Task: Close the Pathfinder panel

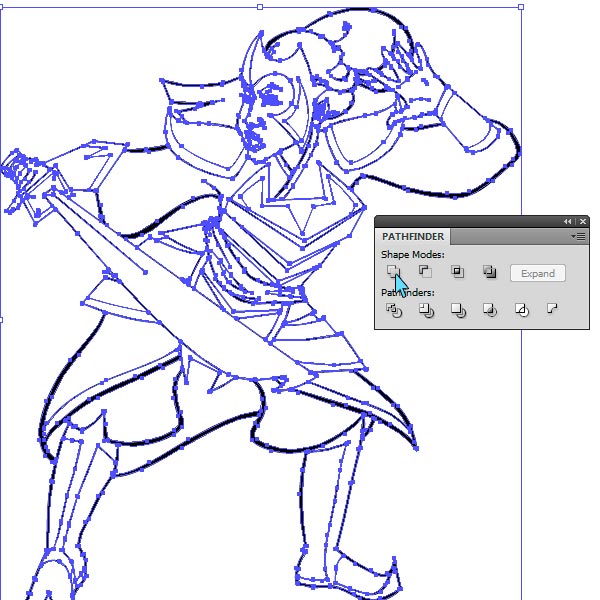Action: 583,222
